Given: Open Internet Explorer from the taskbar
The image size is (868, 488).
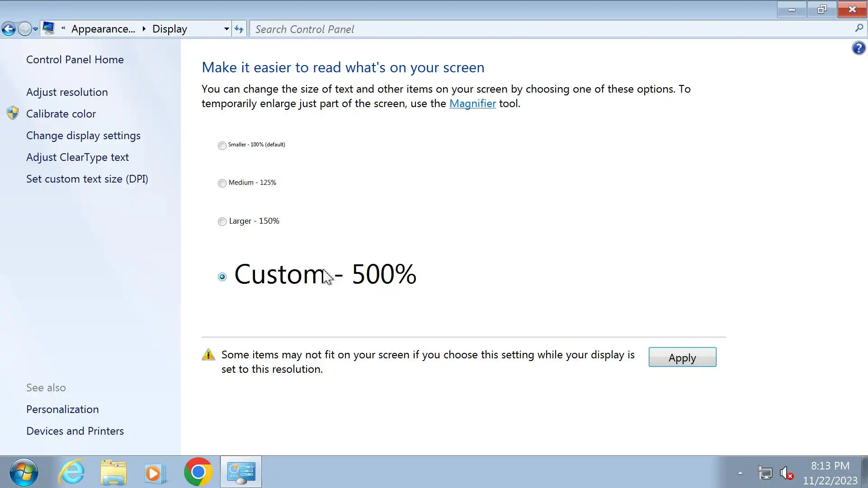Looking at the screenshot, I should pyautogui.click(x=71, y=472).
